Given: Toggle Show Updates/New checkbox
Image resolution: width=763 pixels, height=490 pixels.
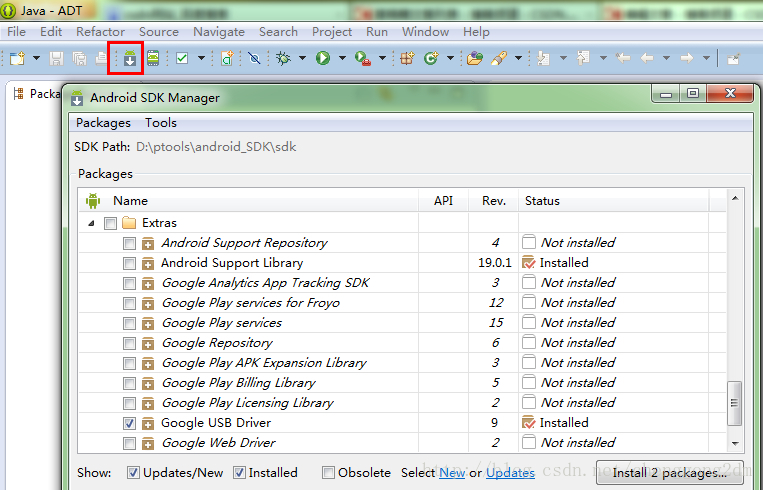Looking at the screenshot, I should pyautogui.click(x=133, y=472).
